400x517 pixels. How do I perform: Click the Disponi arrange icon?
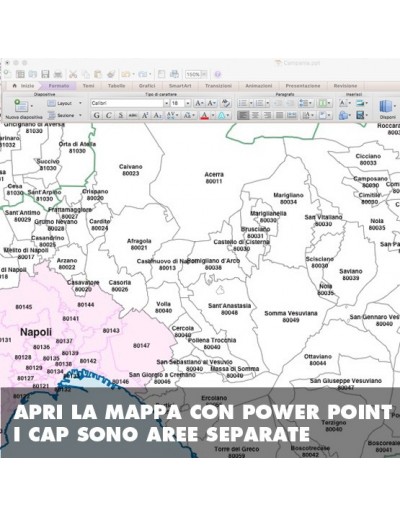tap(385, 107)
